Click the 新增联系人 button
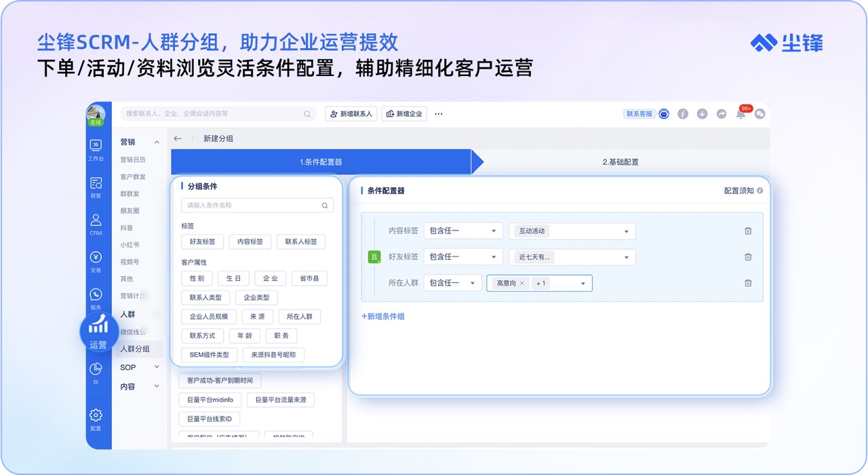This screenshot has height=475, width=868. tap(351, 114)
